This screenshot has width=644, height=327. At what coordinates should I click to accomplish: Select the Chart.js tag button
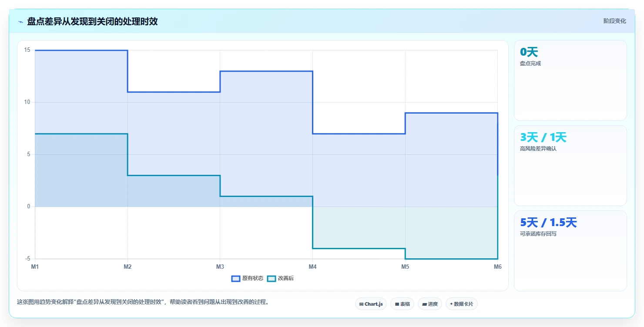[371, 304]
